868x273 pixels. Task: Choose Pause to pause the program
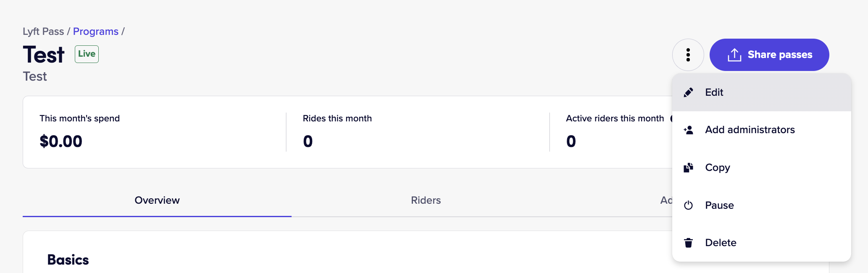[x=761, y=205]
